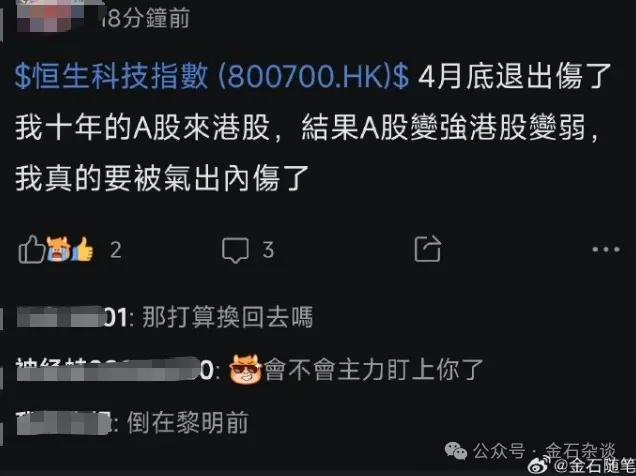Open the comment bubble icon

coord(235,250)
